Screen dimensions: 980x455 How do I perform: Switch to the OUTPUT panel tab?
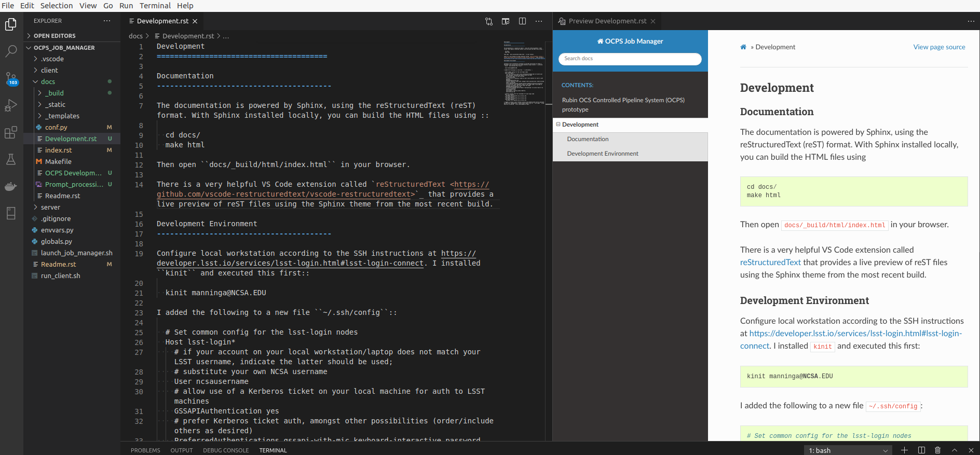(x=182, y=450)
